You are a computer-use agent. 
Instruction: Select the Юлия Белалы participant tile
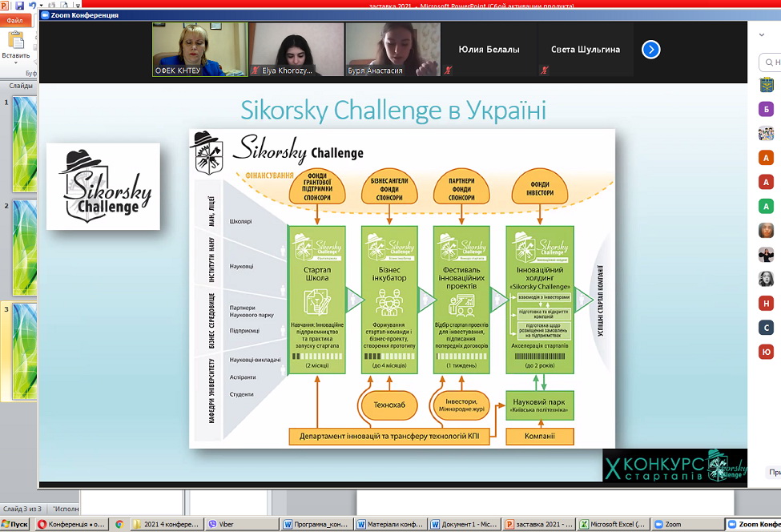489,50
